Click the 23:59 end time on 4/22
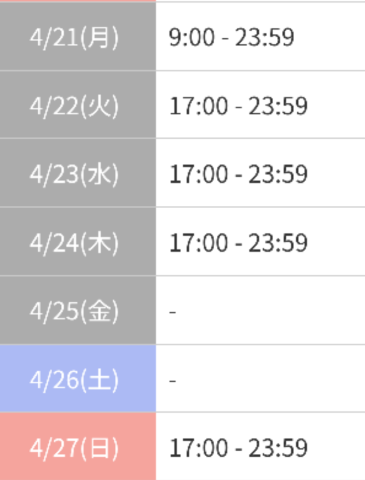365x480 pixels. [x=278, y=106]
